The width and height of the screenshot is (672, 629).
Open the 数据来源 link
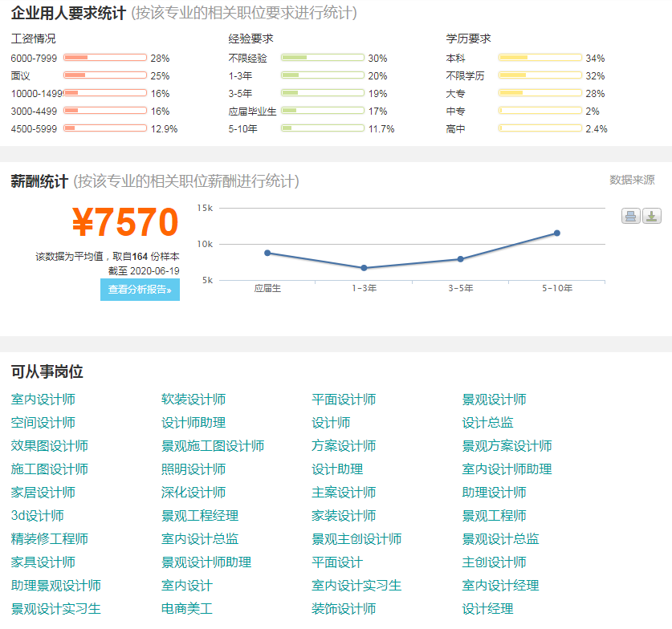point(632,180)
